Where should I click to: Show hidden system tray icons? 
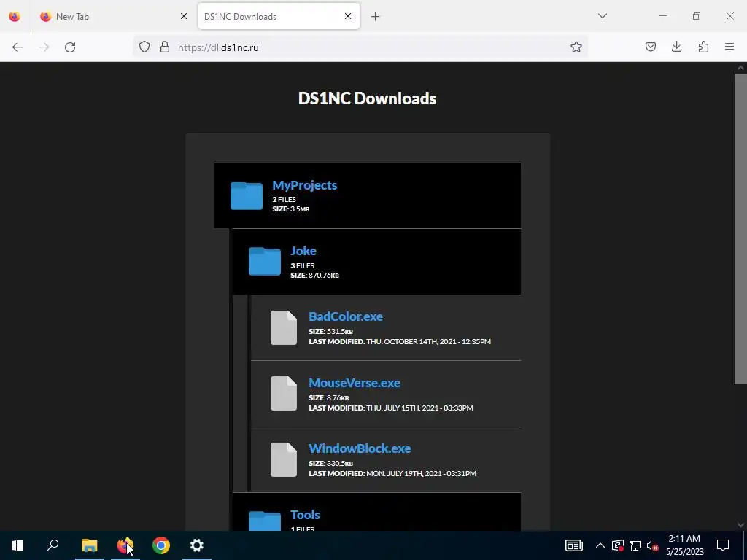point(600,545)
